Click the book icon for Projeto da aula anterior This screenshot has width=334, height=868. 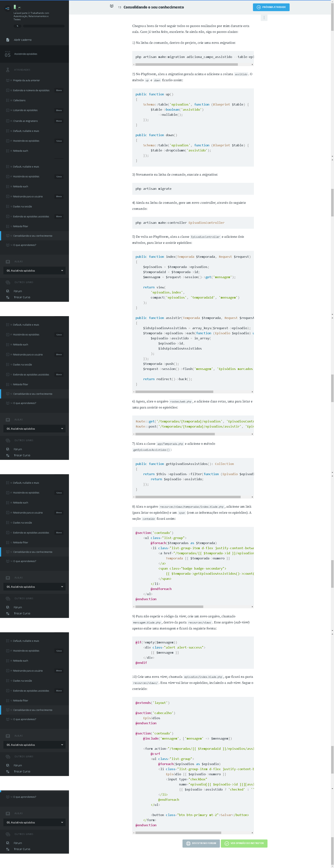8,80
